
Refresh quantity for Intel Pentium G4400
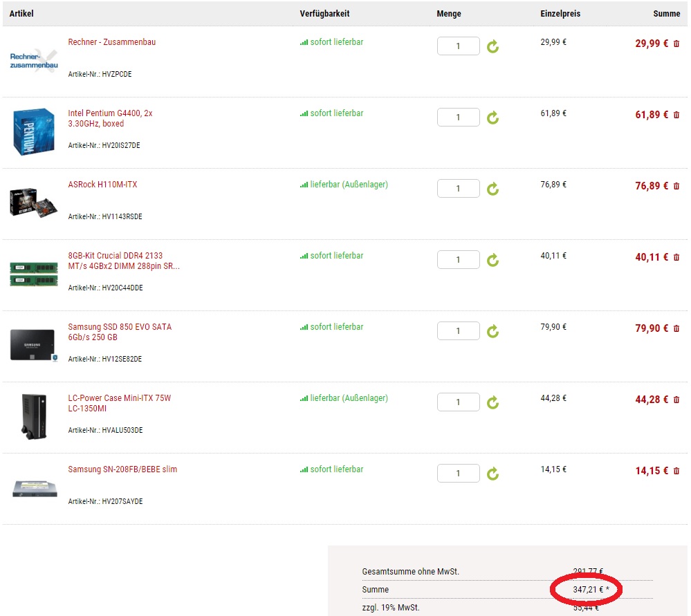[492, 118]
